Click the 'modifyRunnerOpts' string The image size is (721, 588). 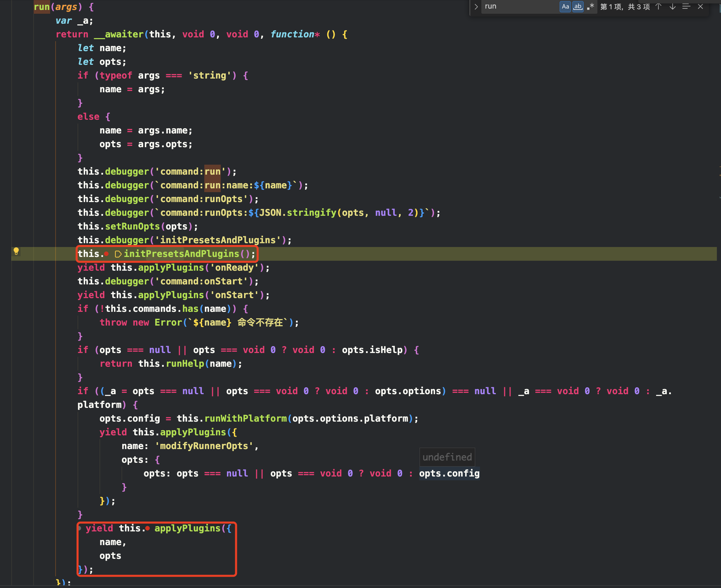click(204, 446)
